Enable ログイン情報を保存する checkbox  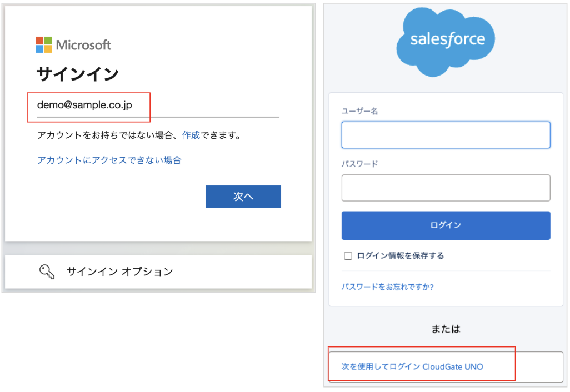[348, 256]
